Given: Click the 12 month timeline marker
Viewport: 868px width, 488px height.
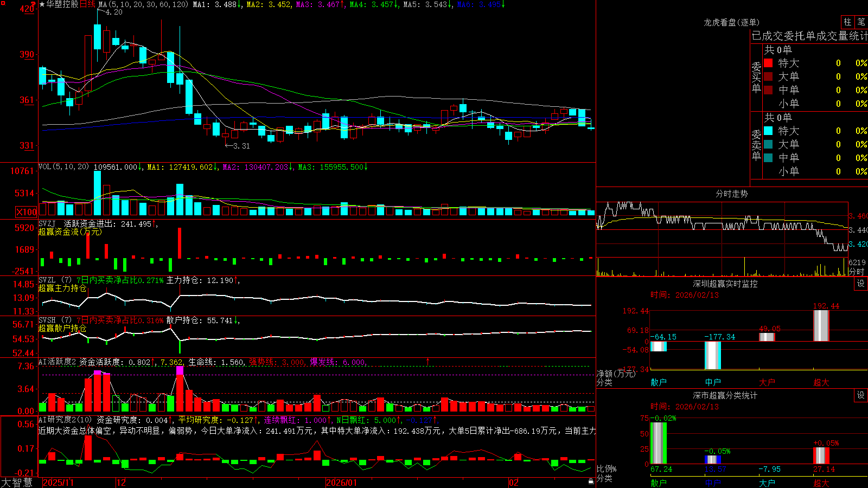Looking at the screenshot, I should click(x=121, y=483).
